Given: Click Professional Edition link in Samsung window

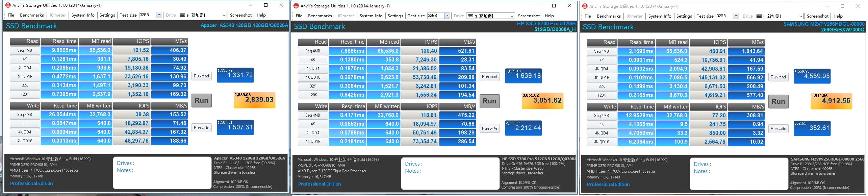Looking at the screenshot, I should tap(608, 185).
